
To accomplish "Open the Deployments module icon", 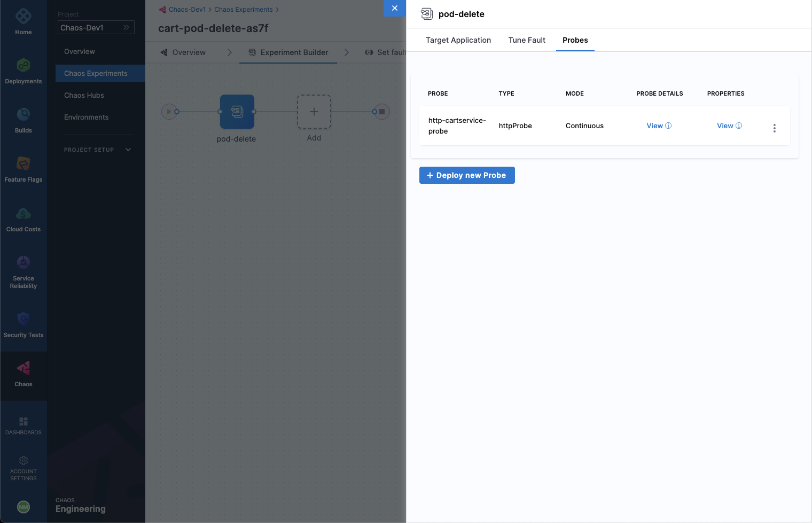I will pyautogui.click(x=24, y=65).
